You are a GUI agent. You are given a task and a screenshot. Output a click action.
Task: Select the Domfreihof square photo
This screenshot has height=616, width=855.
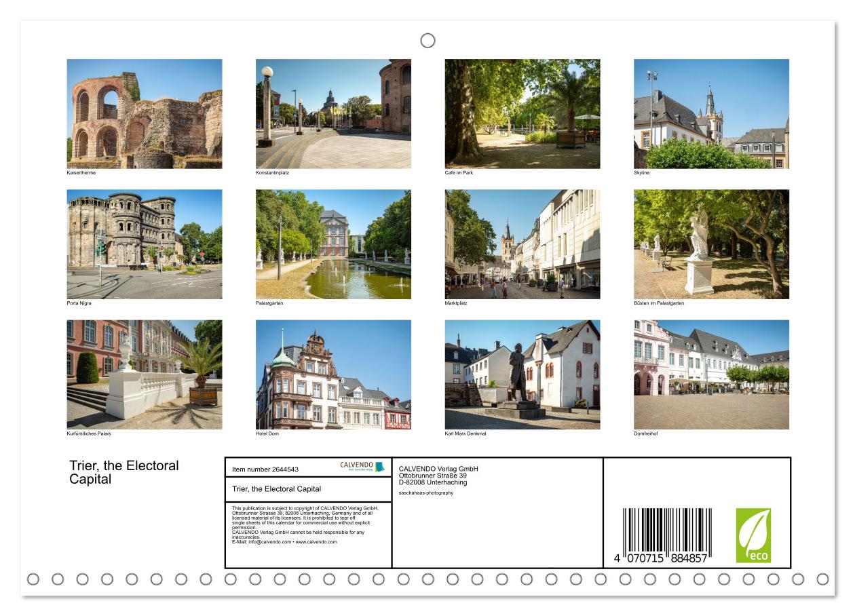coord(712,374)
